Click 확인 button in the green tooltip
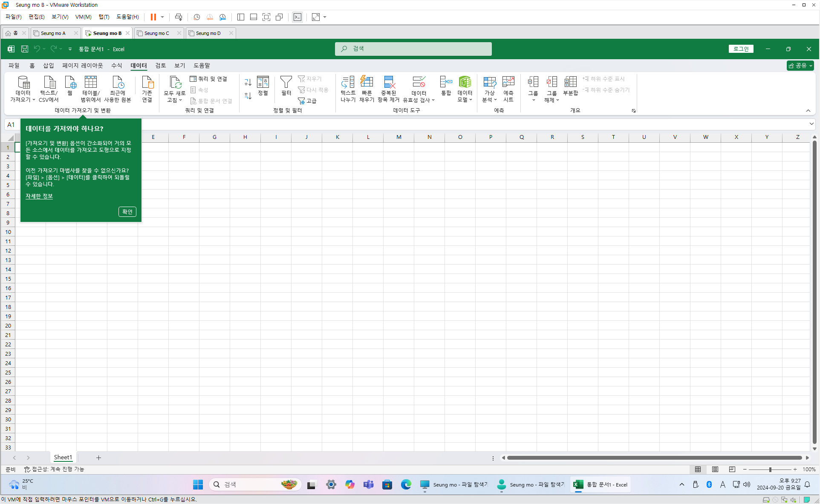 (127, 212)
